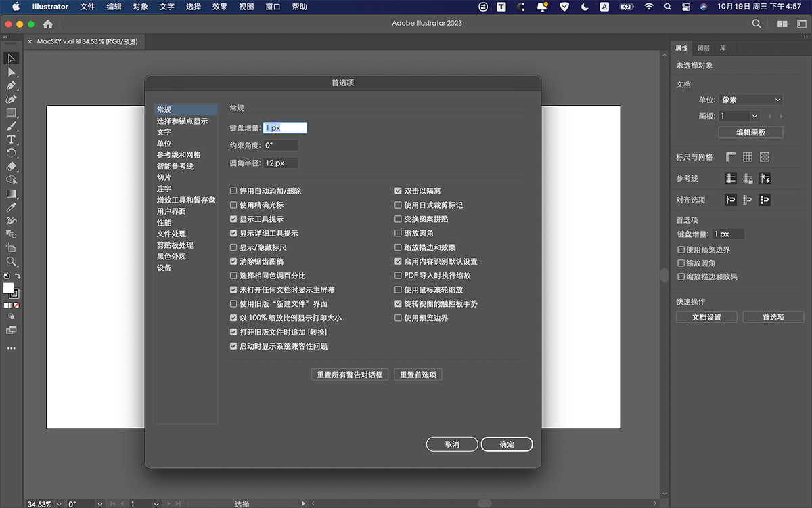Click 重置所有警告对话框 button

click(x=350, y=375)
